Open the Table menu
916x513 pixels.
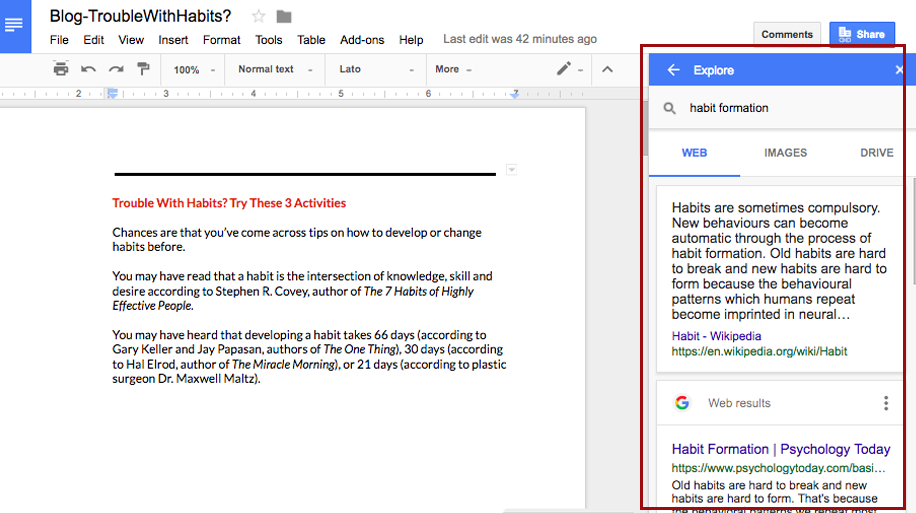click(311, 40)
